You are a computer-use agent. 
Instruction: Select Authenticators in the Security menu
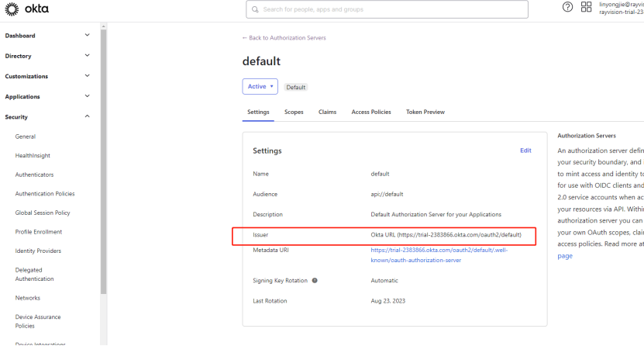pyautogui.click(x=35, y=175)
